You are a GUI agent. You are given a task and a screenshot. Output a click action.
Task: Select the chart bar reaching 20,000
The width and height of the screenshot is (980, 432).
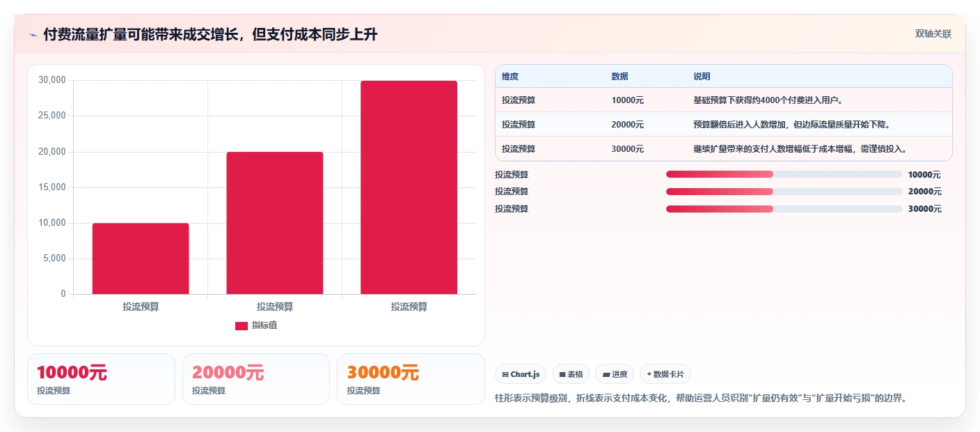[x=275, y=223]
